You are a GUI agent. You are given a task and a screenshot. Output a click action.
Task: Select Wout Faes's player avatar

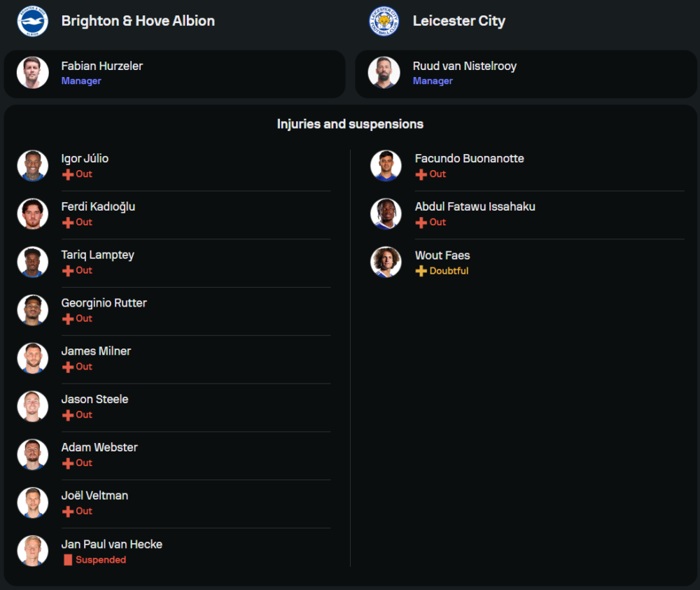pos(386,262)
